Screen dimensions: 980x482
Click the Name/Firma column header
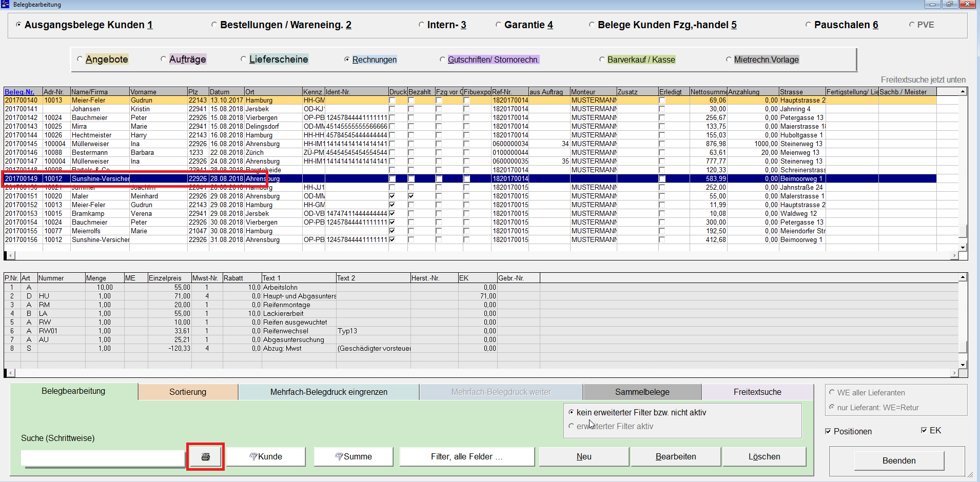click(x=100, y=92)
